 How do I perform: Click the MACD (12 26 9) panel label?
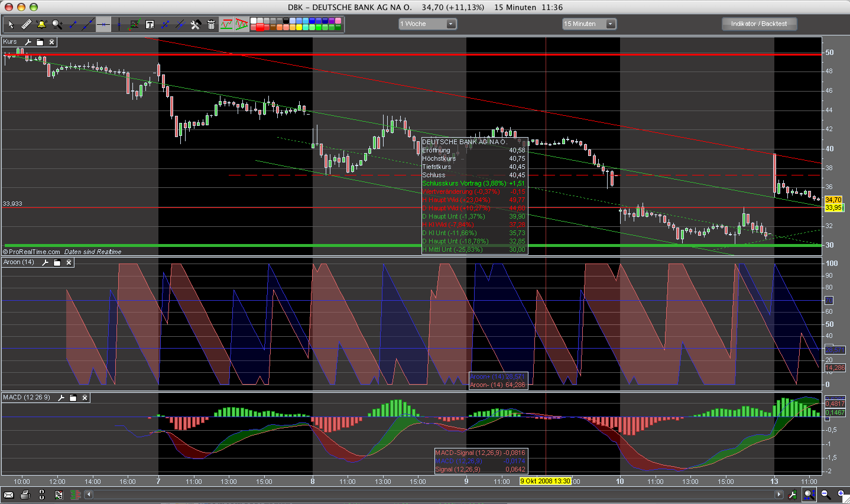coord(27,398)
